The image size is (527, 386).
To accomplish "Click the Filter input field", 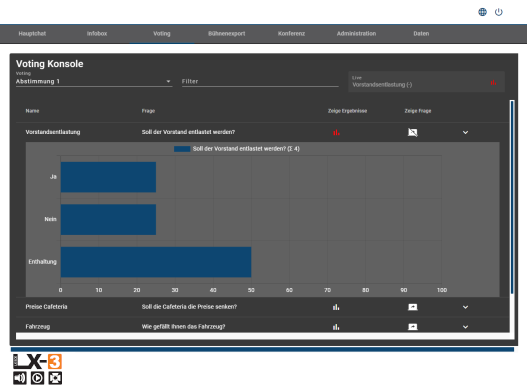I will pos(260,81).
